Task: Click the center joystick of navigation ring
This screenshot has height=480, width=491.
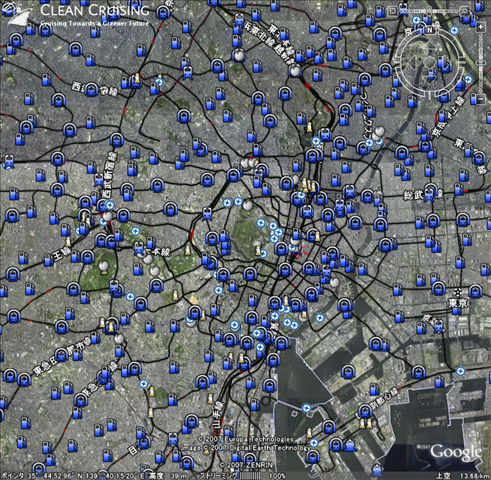Action: point(430,62)
